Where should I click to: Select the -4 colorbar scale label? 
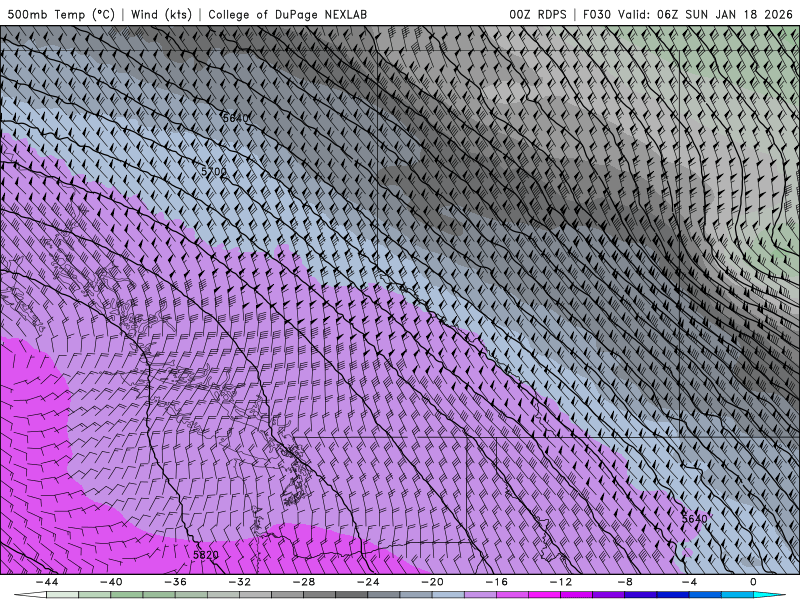(x=690, y=582)
